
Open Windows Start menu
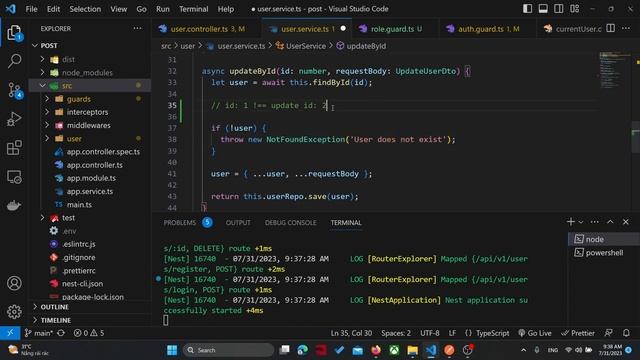tap(172, 350)
